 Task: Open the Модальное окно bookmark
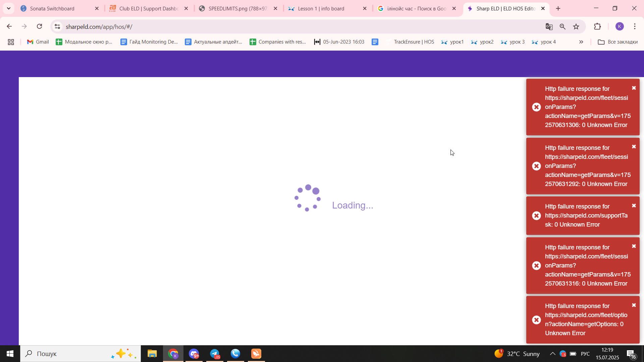[x=84, y=42]
